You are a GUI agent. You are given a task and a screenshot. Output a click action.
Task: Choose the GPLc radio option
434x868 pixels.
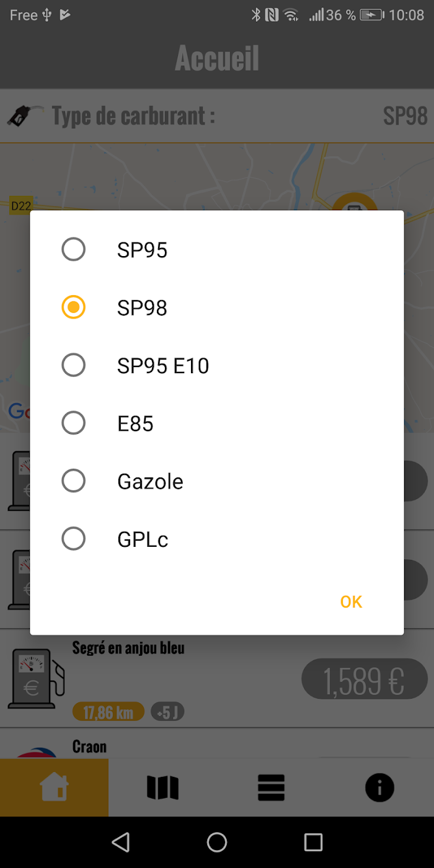[x=73, y=539]
